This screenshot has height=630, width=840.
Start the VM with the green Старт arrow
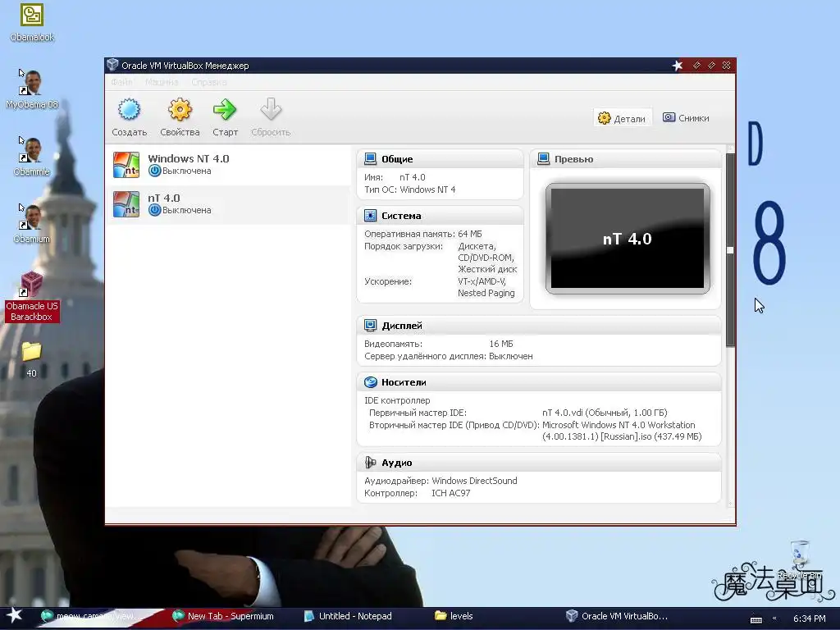(225, 110)
